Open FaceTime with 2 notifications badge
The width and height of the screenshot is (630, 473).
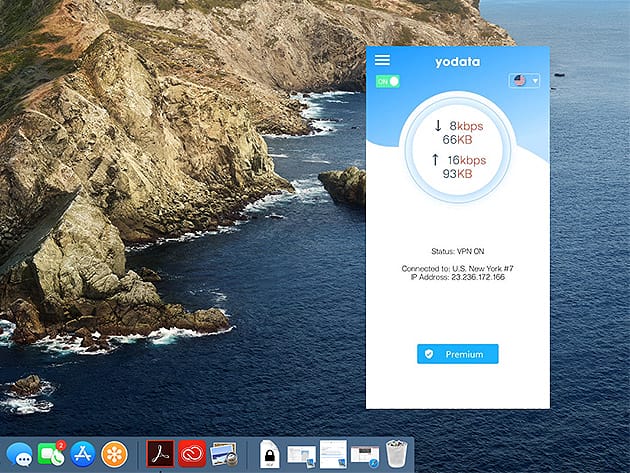pos(50,455)
